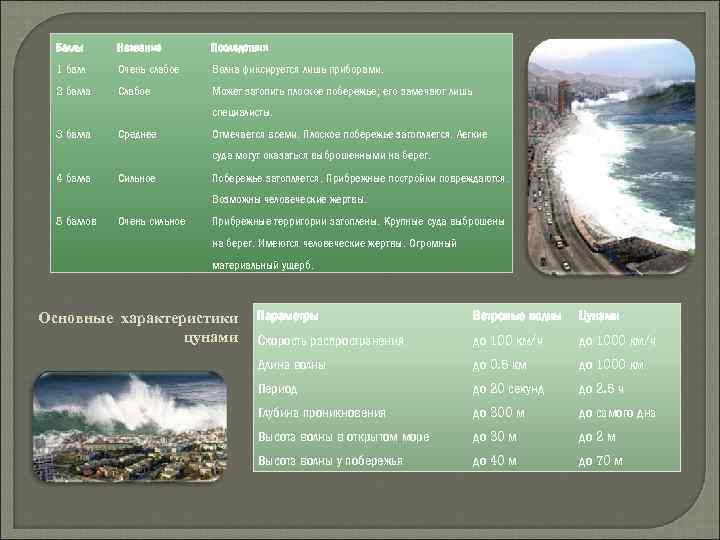The image size is (720, 540).
Task: Click 'Возможны человеческие жертвы' text
Action: (x=290, y=200)
